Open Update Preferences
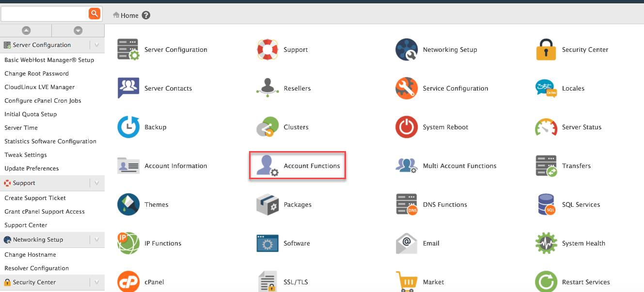 [x=31, y=169]
